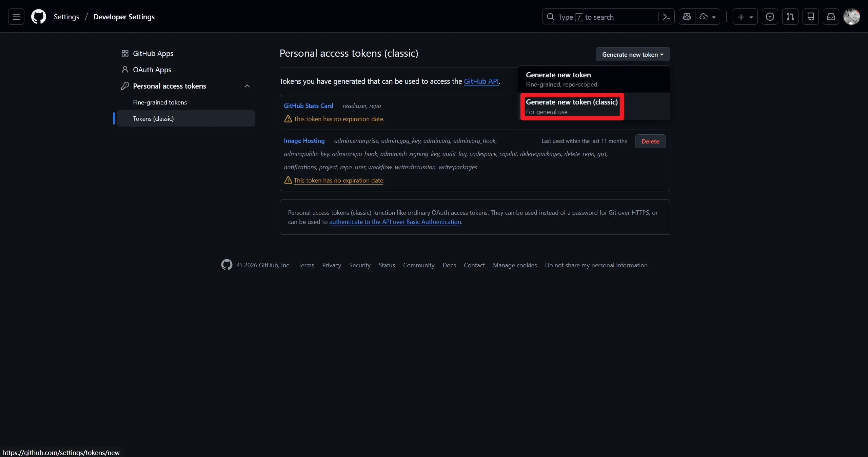
Task: Collapse the Personal access tokens section
Action: click(x=247, y=86)
